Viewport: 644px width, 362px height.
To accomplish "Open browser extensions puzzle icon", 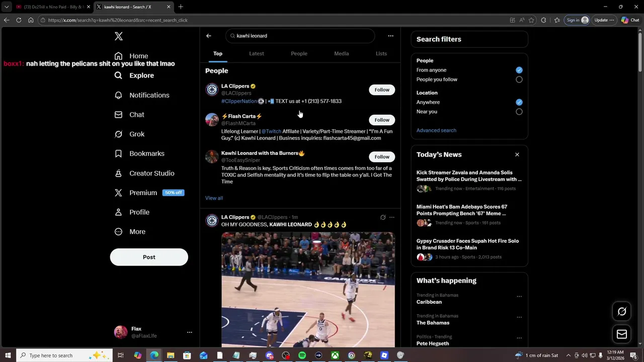I will click(543, 20).
